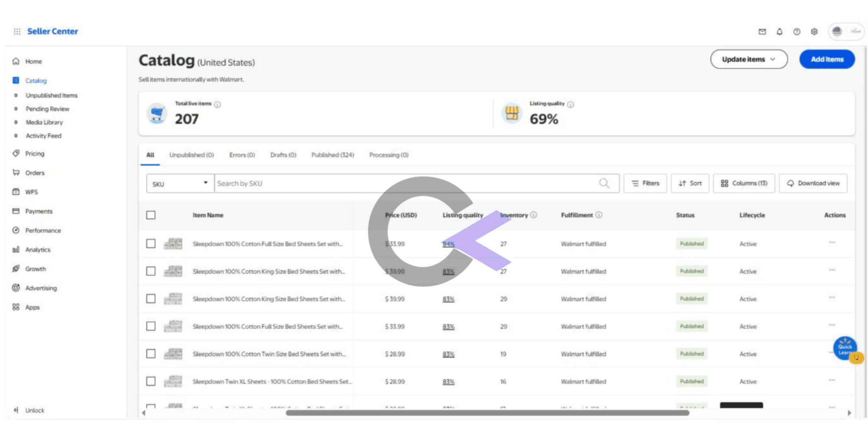Screen dimensions: 868x434
Task: Open the Columns (13) selector
Action: pos(744,183)
